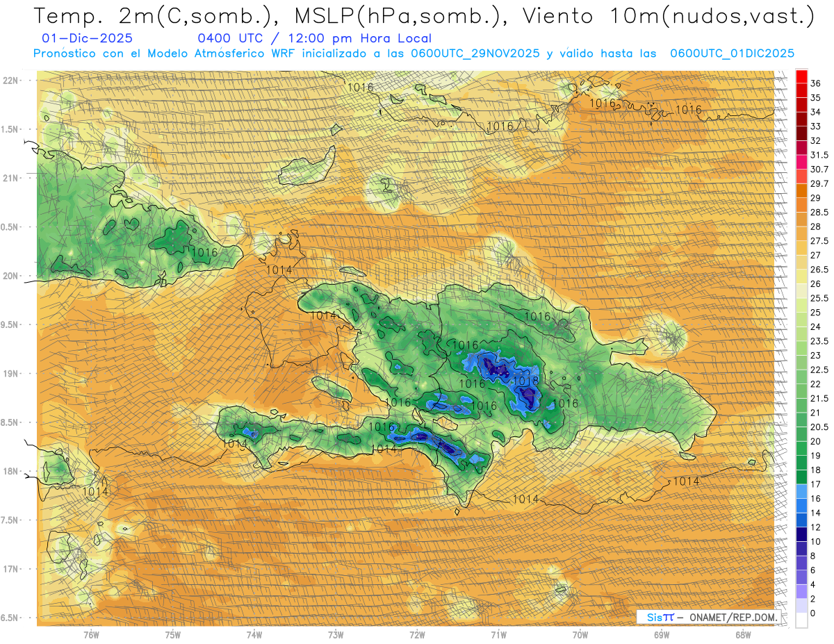
Task: Click the 9.5N latitude axis label
Action: pyautogui.click(x=10, y=324)
